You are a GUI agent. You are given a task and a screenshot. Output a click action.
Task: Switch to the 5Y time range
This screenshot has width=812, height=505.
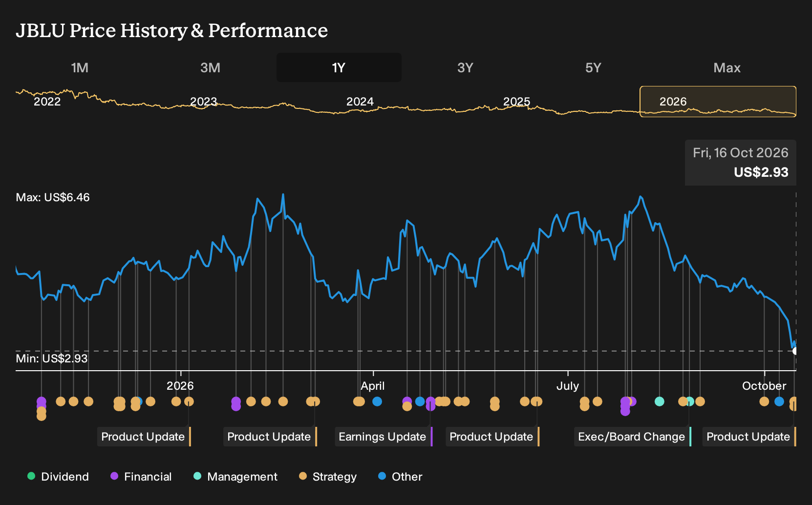click(593, 68)
